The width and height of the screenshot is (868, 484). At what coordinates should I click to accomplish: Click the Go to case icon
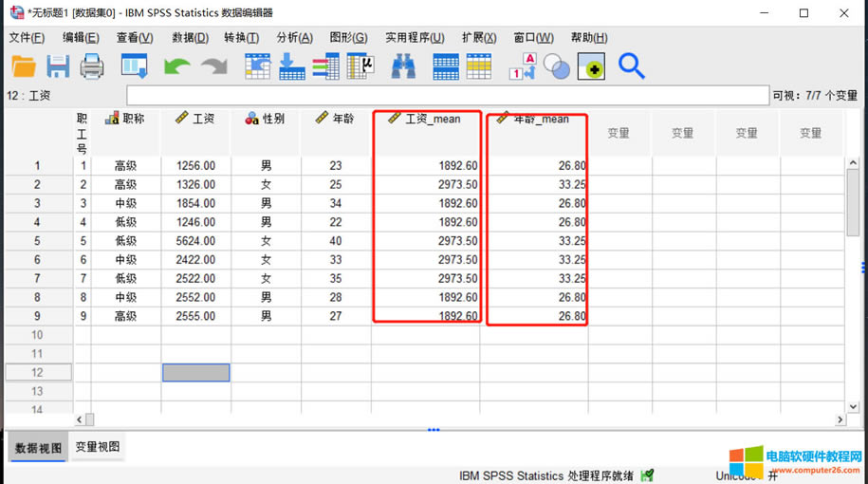(x=257, y=66)
